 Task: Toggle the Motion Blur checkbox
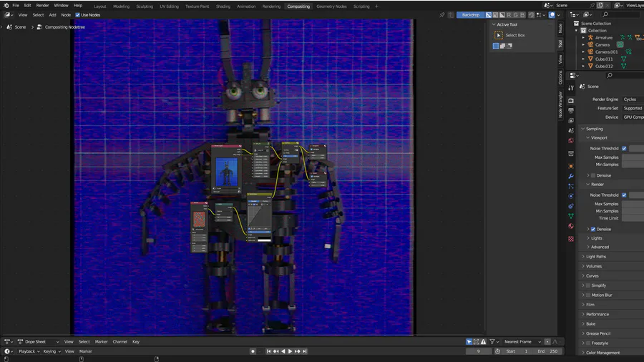coord(588,295)
